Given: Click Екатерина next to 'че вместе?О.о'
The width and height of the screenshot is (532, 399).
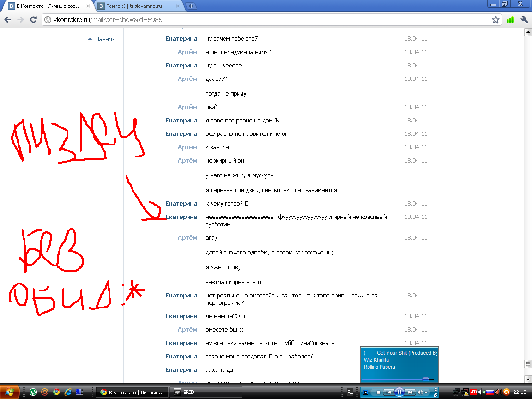Looking at the screenshot, I should [x=181, y=316].
